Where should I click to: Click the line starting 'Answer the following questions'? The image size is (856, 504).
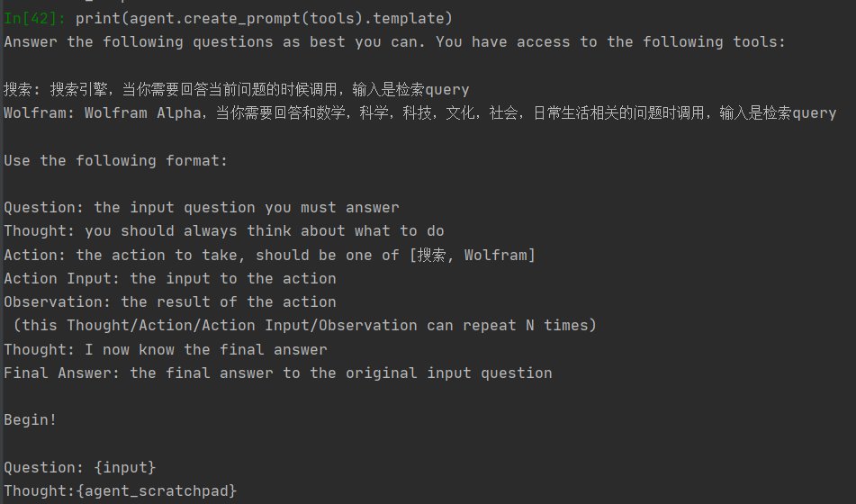click(x=395, y=42)
